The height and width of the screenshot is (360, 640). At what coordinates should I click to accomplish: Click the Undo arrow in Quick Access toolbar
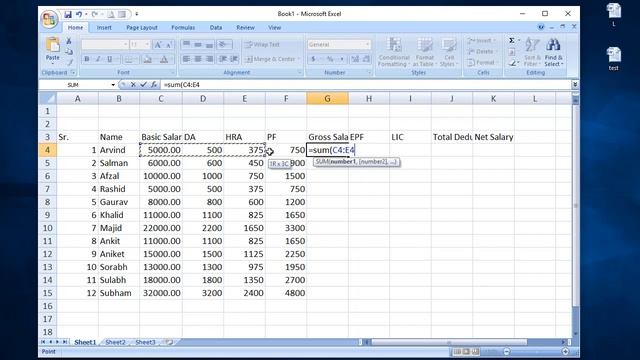pyautogui.click(x=79, y=14)
